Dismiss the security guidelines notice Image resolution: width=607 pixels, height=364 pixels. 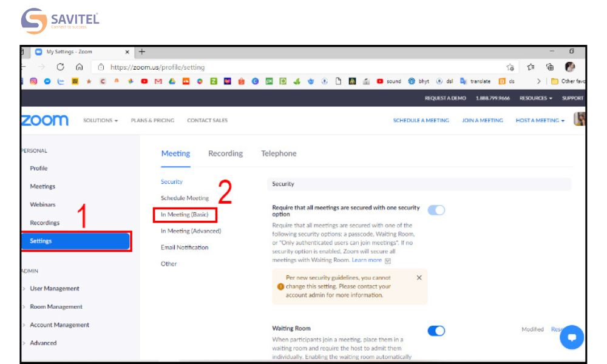[419, 277]
